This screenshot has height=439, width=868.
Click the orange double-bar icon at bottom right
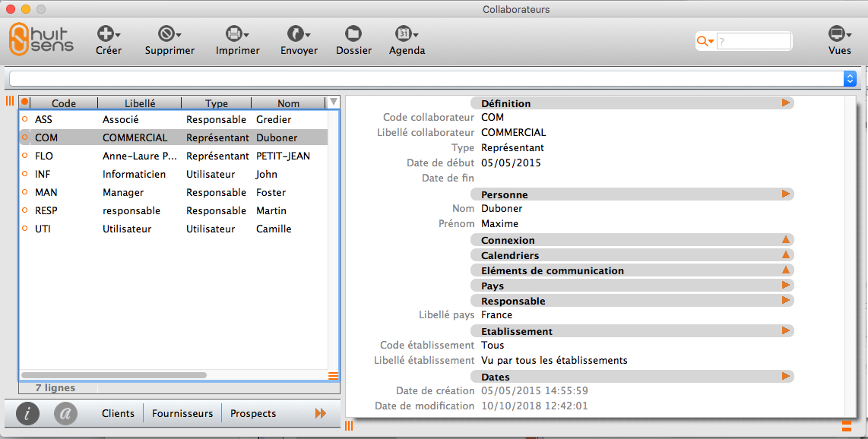(847, 426)
